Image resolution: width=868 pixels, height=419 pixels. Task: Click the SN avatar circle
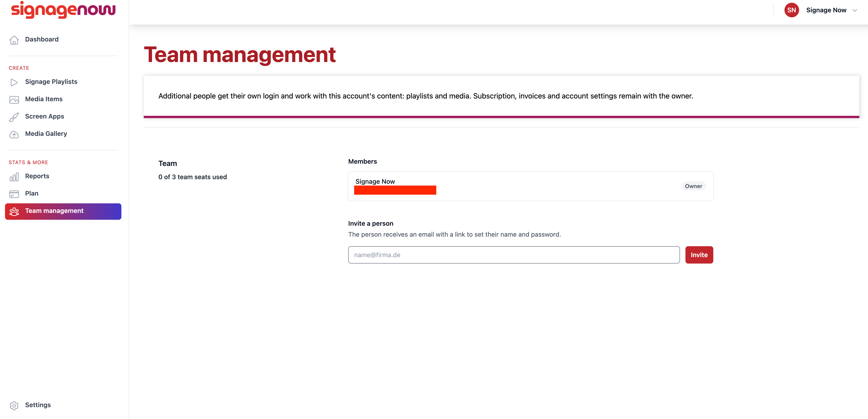(791, 10)
